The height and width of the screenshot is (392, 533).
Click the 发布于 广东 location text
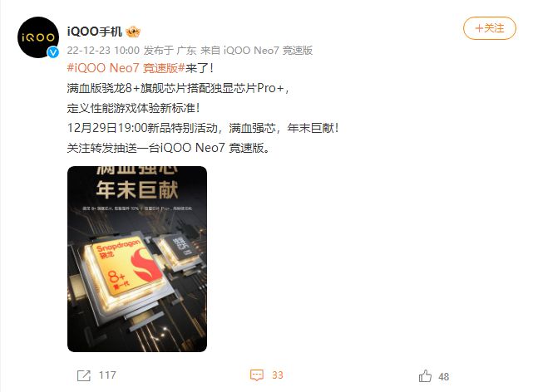[170, 50]
